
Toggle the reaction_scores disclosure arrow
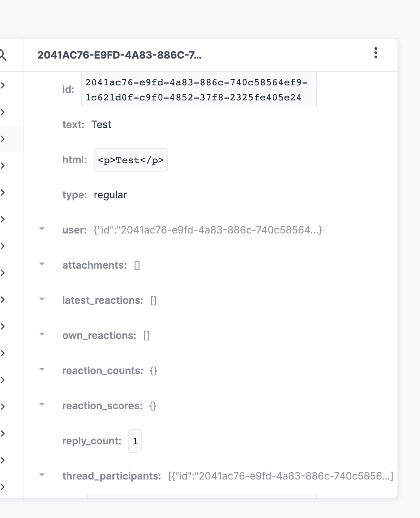pos(41,404)
